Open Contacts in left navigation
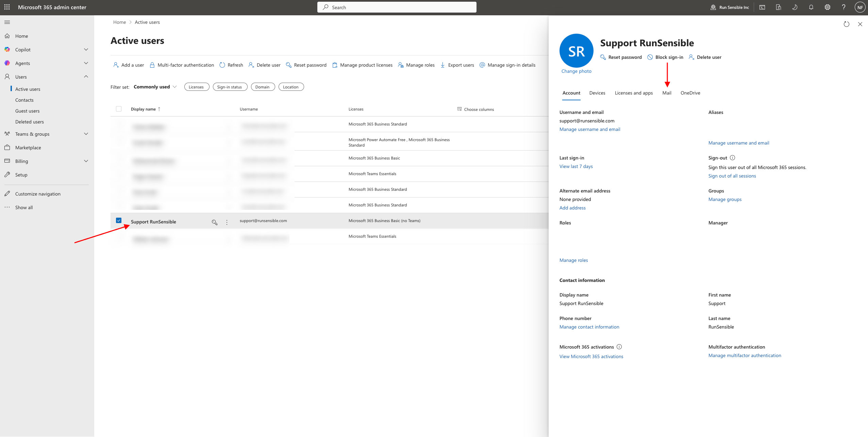The height and width of the screenshot is (437, 868). pyautogui.click(x=24, y=100)
